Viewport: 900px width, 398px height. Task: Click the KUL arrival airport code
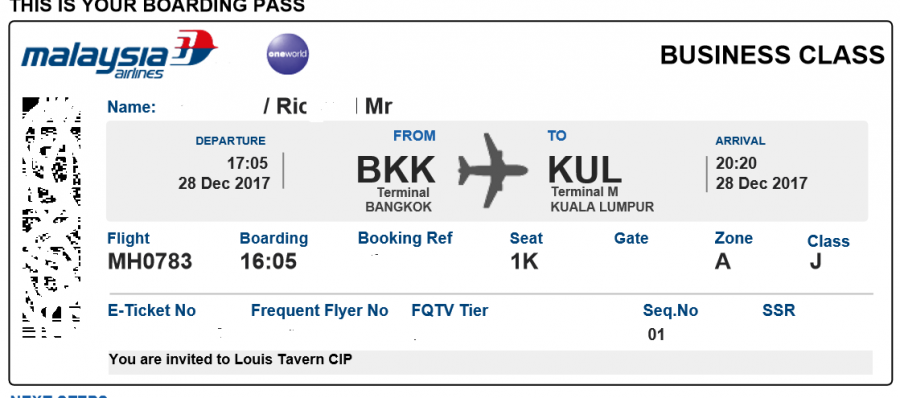[x=585, y=170]
